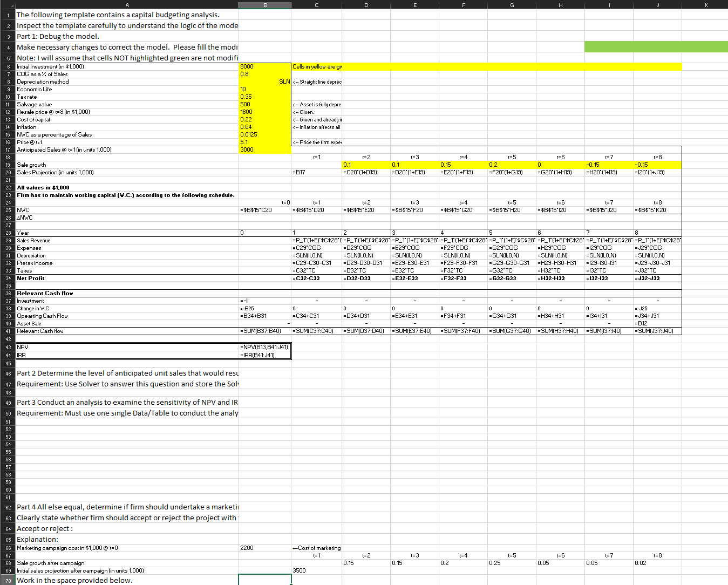Screen dimensions: 728x585
Task: Click the 'Sale growth' label in row 19
Action: (127, 165)
